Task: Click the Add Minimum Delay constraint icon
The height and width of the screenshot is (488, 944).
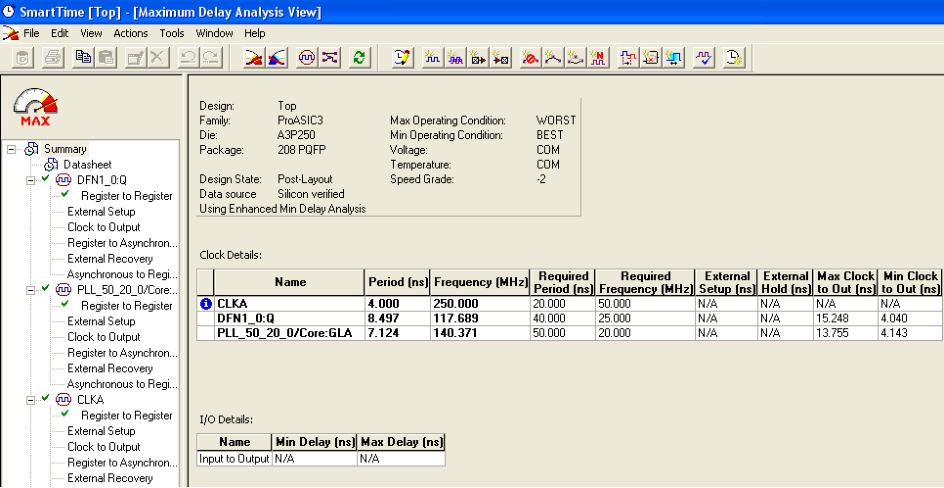Action: pos(575,58)
